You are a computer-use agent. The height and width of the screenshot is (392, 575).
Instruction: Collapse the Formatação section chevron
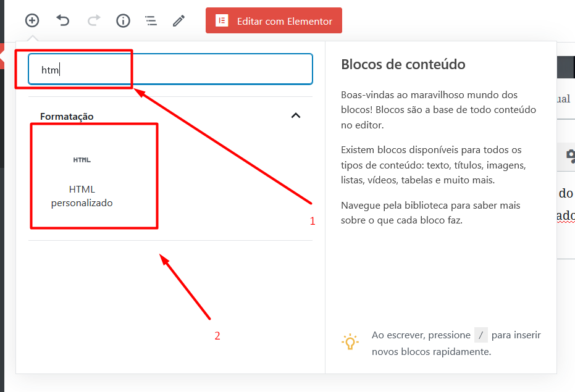(x=296, y=115)
